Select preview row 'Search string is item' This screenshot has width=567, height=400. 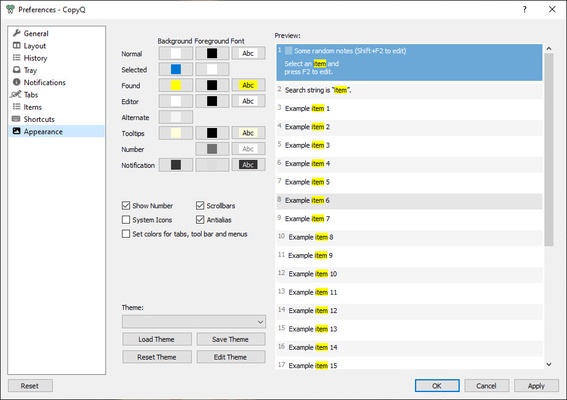pos(409,90)
